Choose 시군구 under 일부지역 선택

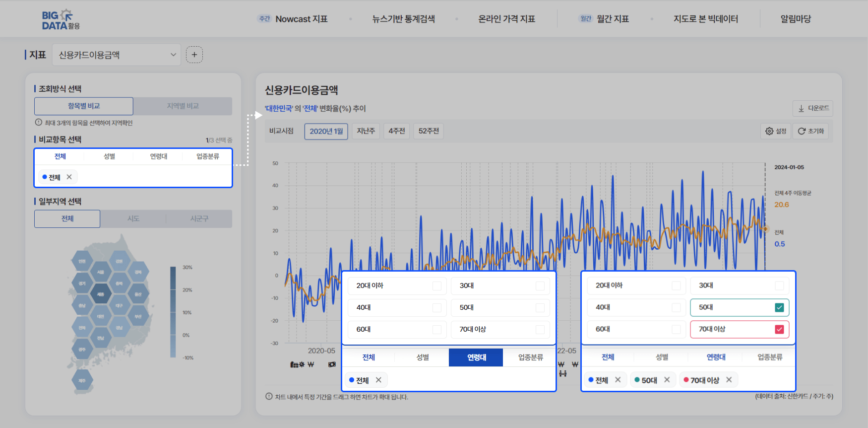point(199,218)
